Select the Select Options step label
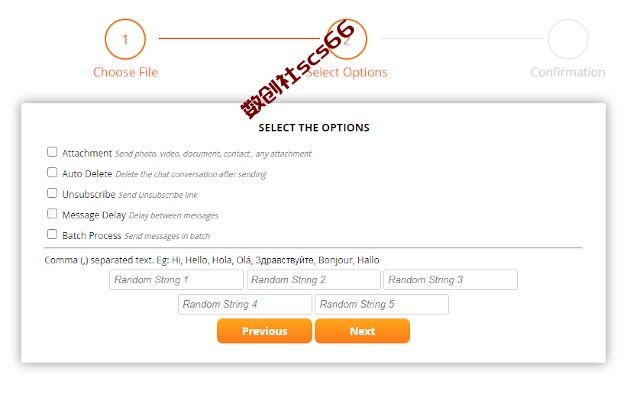 [347, 72]
